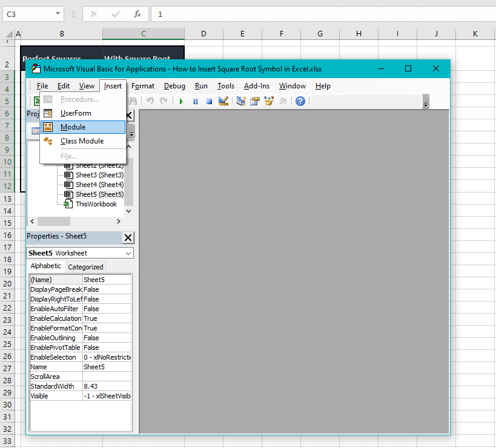Show the Properties Window using its toolbar icon

254,101
